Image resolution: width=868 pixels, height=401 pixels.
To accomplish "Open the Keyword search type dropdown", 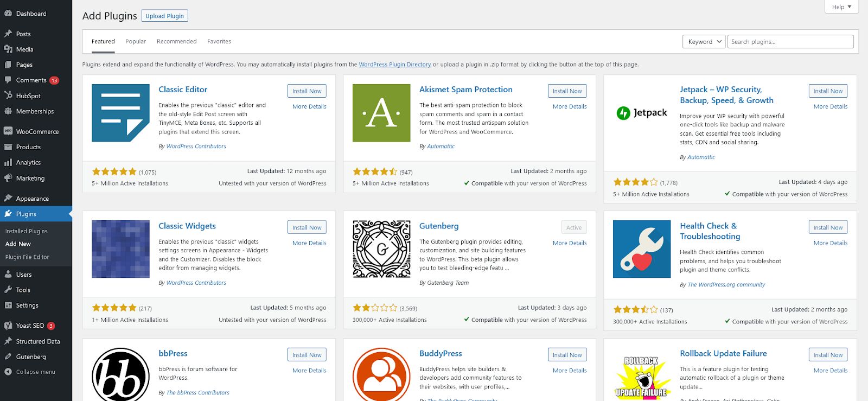I will pyautogui.click(x=704, y=42).
